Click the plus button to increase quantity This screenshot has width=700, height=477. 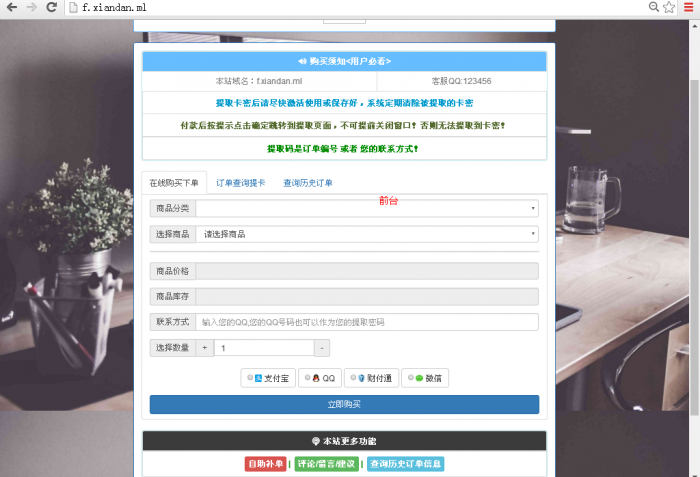click(205, 348)
